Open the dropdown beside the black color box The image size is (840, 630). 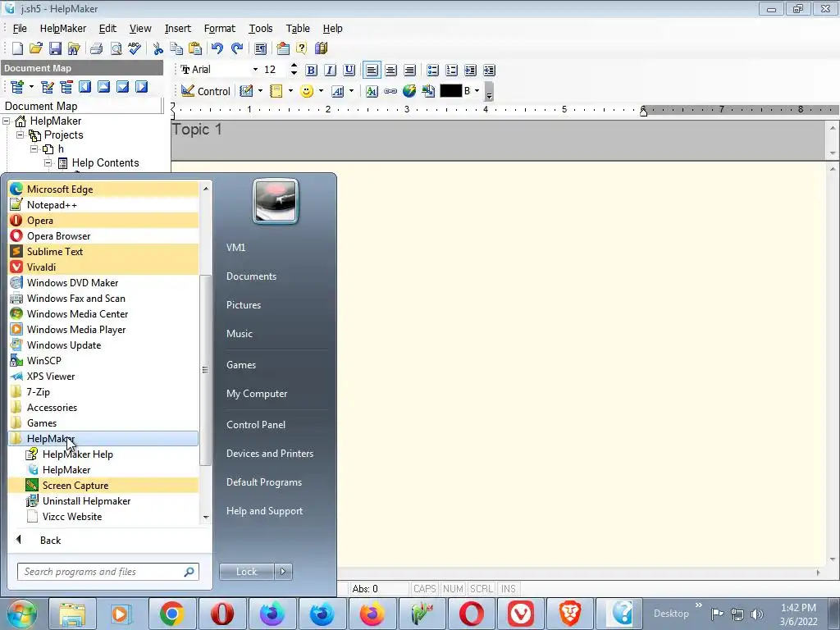pos(477,91)
